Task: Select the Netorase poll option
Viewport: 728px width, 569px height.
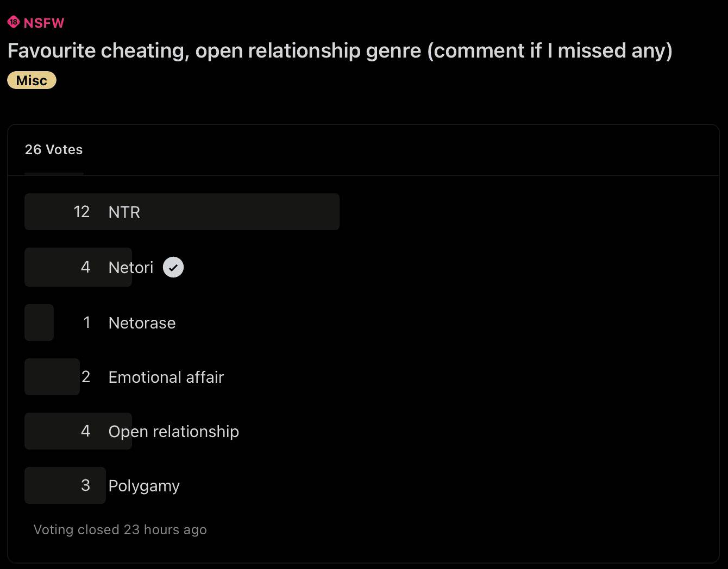Action: point(142,323)
